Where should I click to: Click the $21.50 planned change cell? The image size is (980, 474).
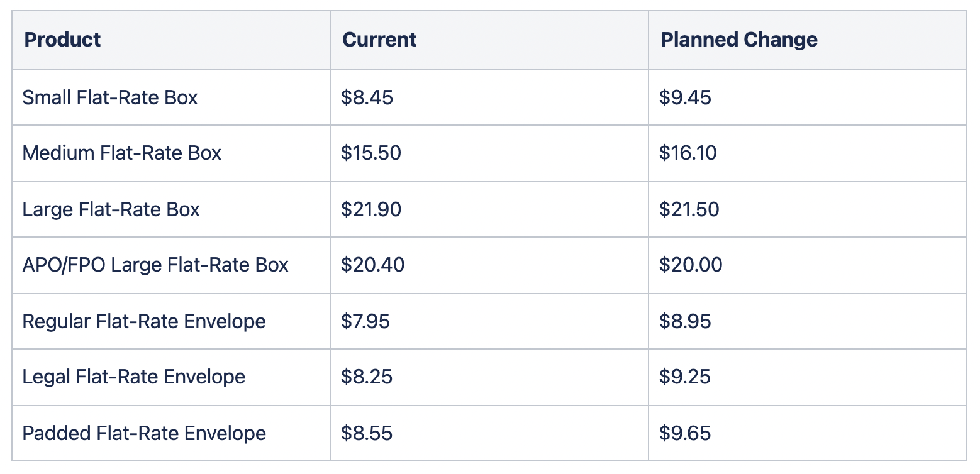[808, 209]
